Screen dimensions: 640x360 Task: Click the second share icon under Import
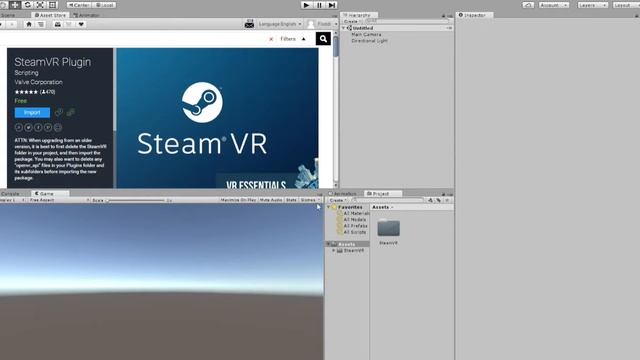point(29,128)
